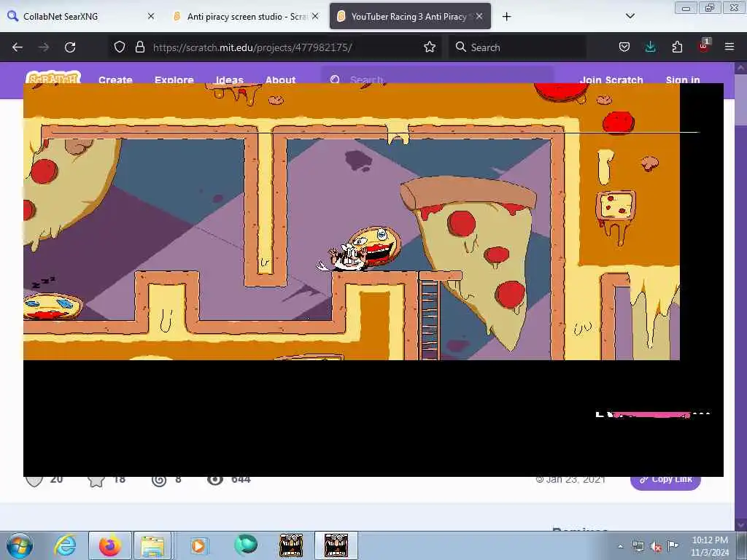The width and height of the screenshot is (747, 560).
Task: Switch to Firefox in the taskbar
Action: coord(110,545)
